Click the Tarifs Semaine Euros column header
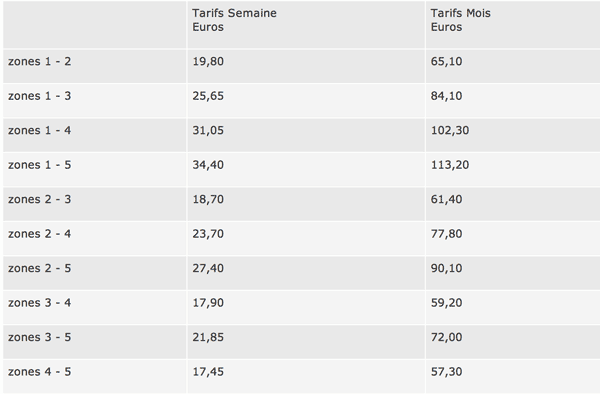 click(x=234, y=20)
